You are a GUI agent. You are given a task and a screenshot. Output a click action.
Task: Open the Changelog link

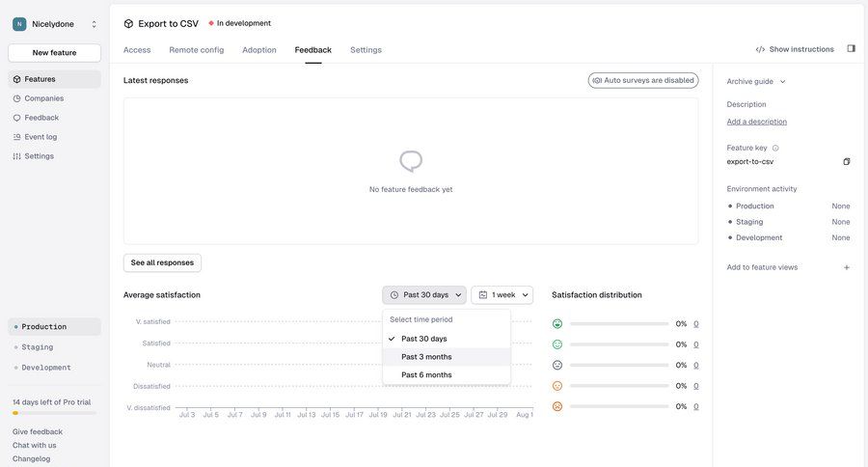31,458
